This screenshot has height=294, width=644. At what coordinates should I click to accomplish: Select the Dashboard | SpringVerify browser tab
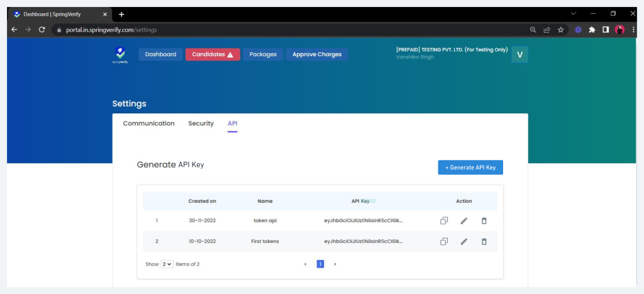[x=60, y=14]
